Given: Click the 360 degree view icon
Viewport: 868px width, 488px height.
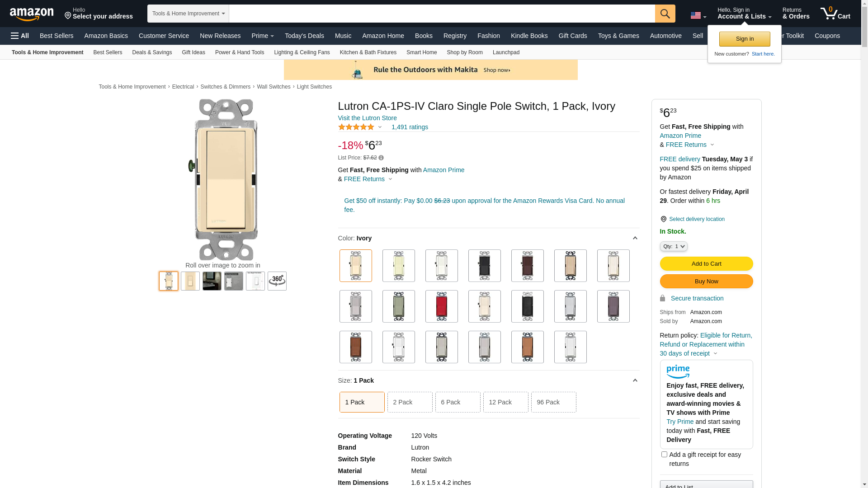Looking at the screenshot, I should pos(277,281).
